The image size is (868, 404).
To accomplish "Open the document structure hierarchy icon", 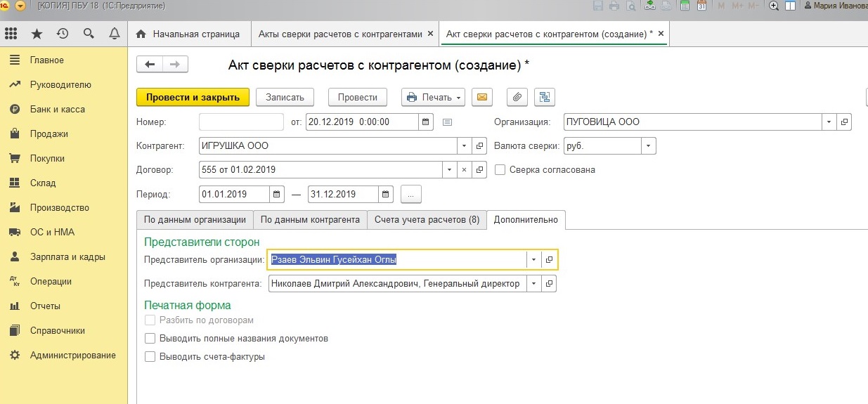I will [544, 97].
